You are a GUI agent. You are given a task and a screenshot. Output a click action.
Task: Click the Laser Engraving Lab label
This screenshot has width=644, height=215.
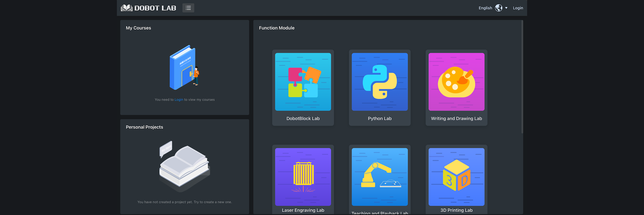point(303,210)
